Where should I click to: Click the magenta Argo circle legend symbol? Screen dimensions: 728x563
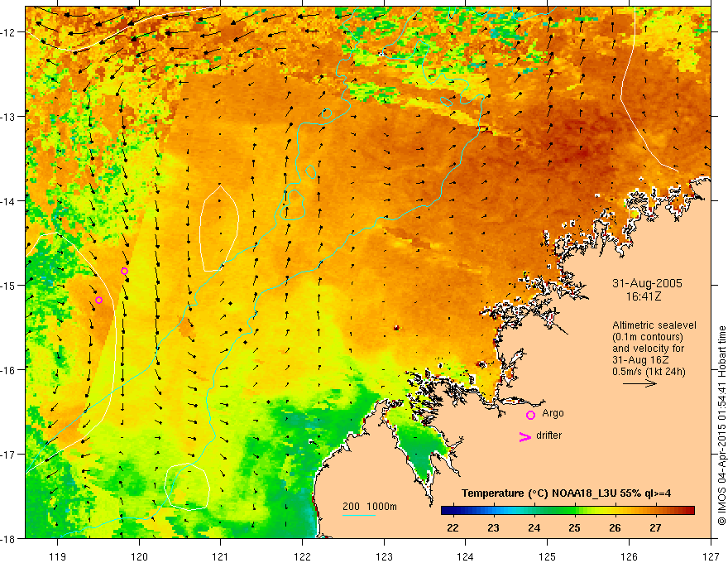(530, 415)
